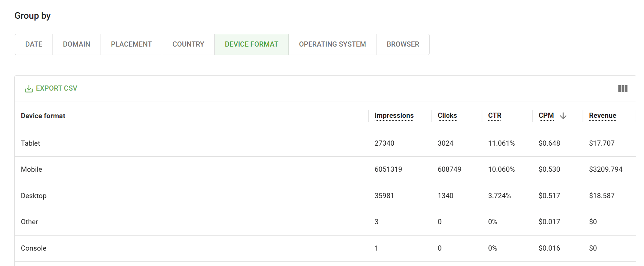The width and height of the screenshot is (644, 266).
Task: Click Desktop impressions value 35981
Action: point(384,196)
